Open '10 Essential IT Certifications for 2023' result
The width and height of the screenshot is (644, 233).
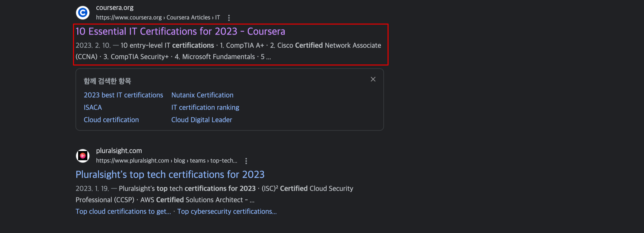coord(180,31)
